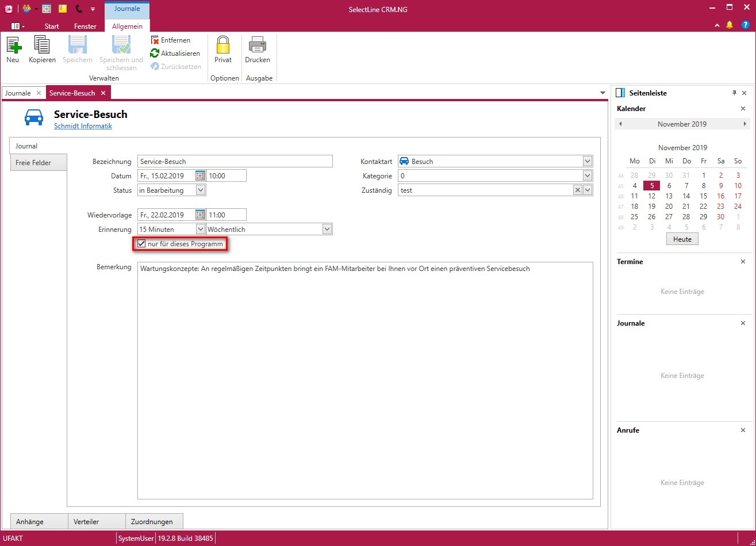Go to next month in calendar
This screenshot has width=756, height=546.
[745, 124]
